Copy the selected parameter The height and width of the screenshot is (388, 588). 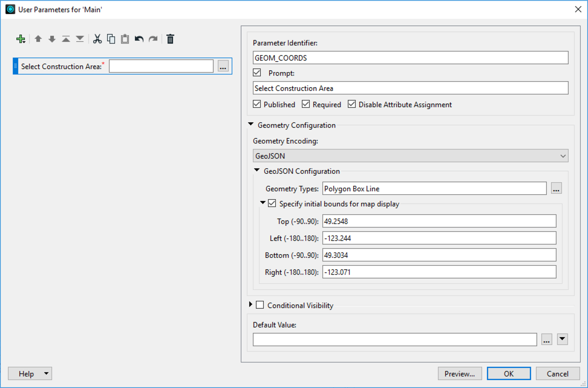pyautogui.click(x=111, y=39)
